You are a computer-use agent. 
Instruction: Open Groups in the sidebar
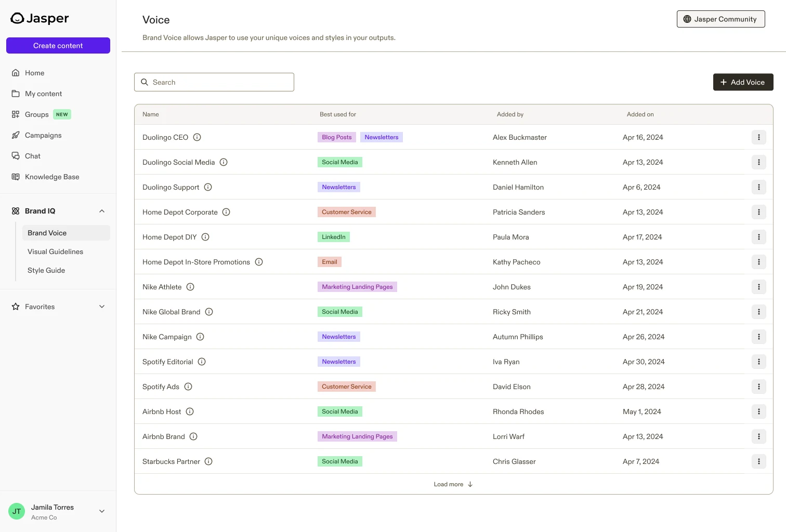pos(58,114)
